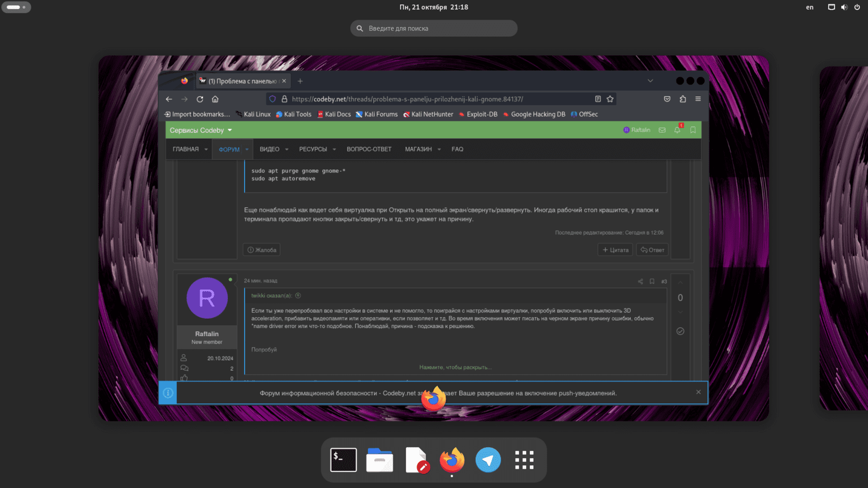
Task: Open the system volume indicator in top bar
Action: click(844, 7)
